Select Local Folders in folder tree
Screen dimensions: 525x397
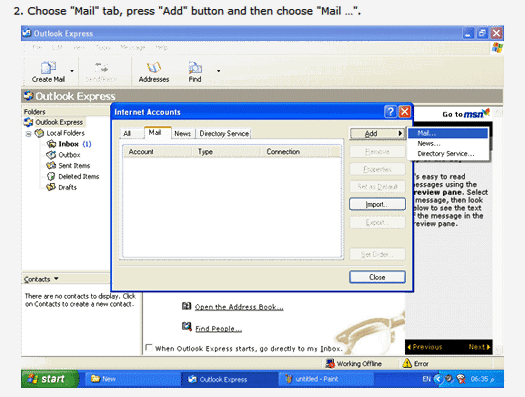click(x=65, y=133)
